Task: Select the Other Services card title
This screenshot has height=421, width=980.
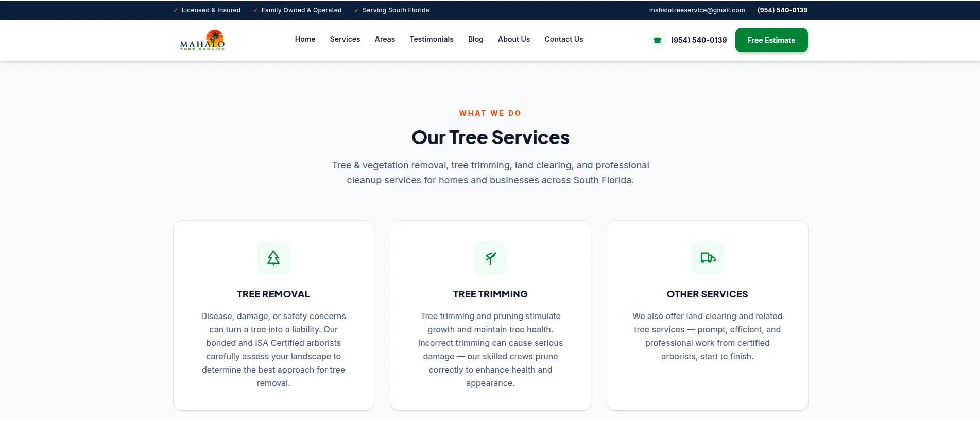Action: pos(708,294)
